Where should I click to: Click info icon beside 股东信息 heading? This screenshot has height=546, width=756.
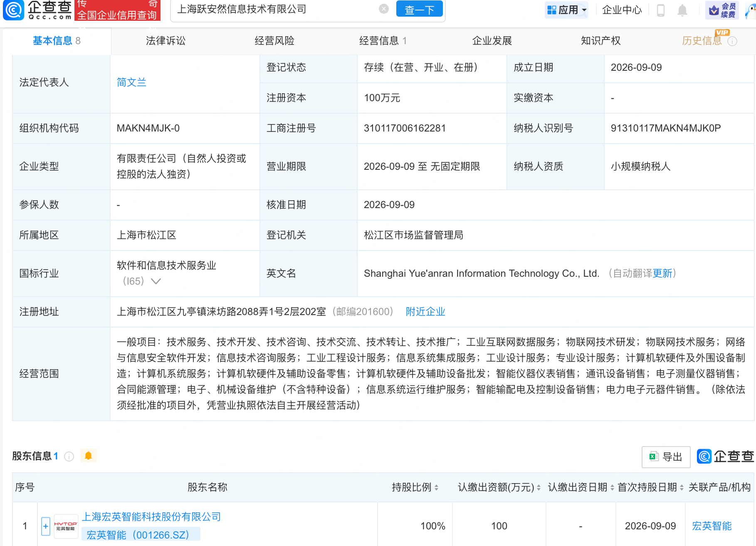[69, 457]
